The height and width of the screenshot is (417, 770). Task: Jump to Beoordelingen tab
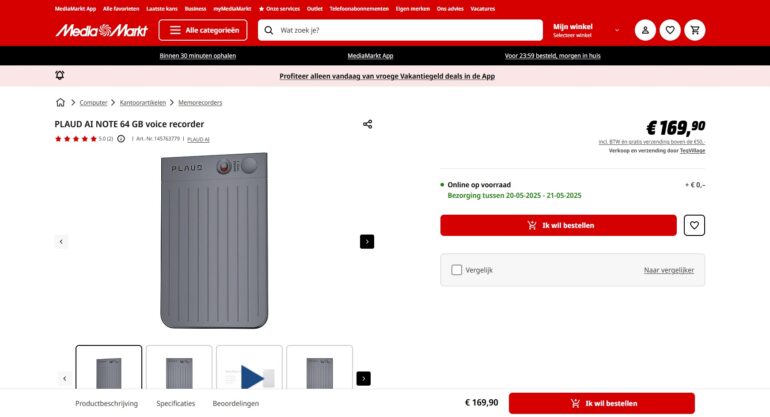click(236, 403)
